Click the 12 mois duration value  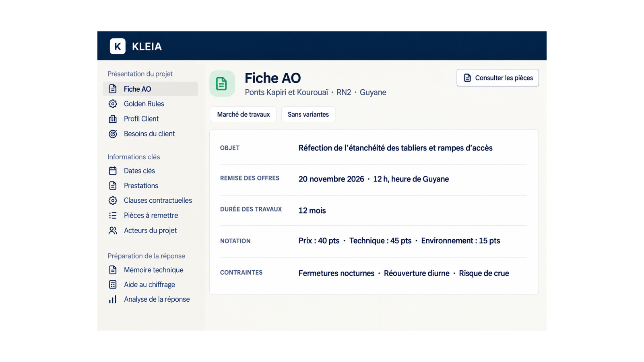(312, 210)
